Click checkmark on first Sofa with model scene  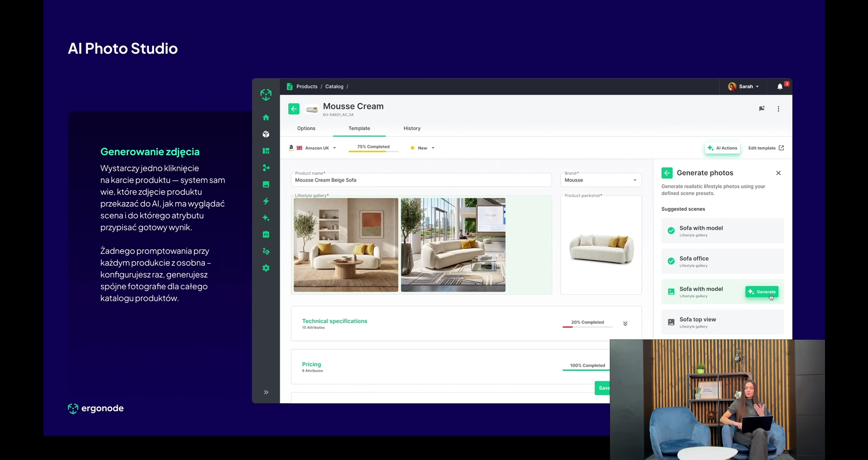[x=671, y=231]
